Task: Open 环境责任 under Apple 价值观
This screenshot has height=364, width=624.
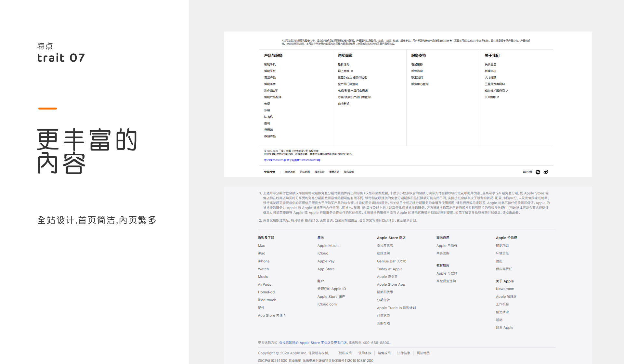Action: [502, 253]
